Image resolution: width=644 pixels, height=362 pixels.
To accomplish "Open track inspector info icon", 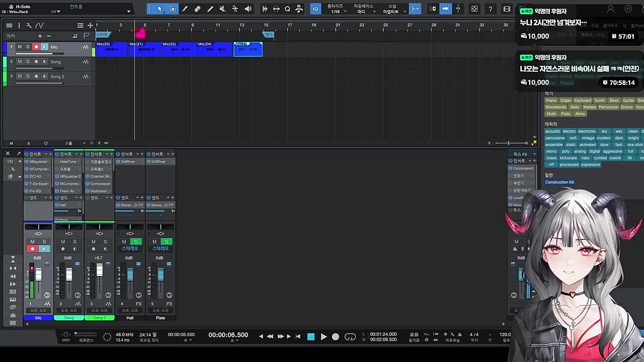I will tap(19, 26).
